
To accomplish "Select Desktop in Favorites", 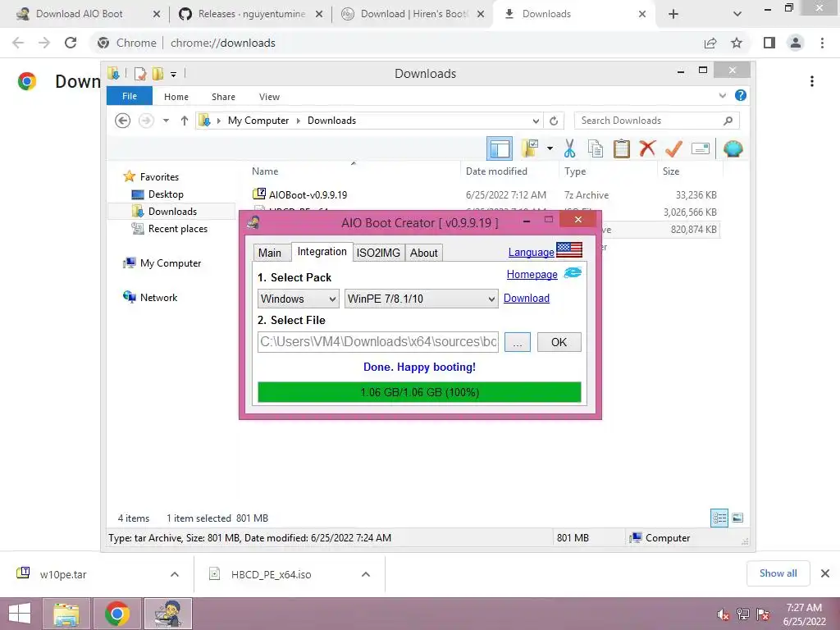I will click(165, 194).
